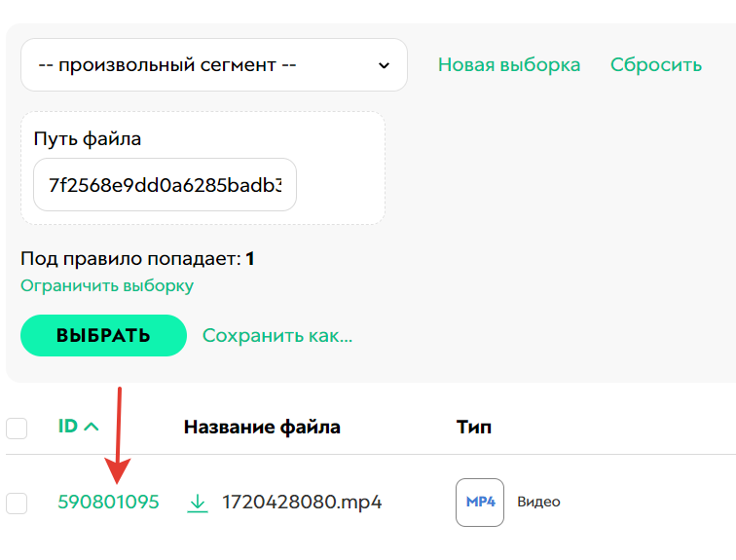Click the Ограничить выборку link
736x560 pixels.
107,286
